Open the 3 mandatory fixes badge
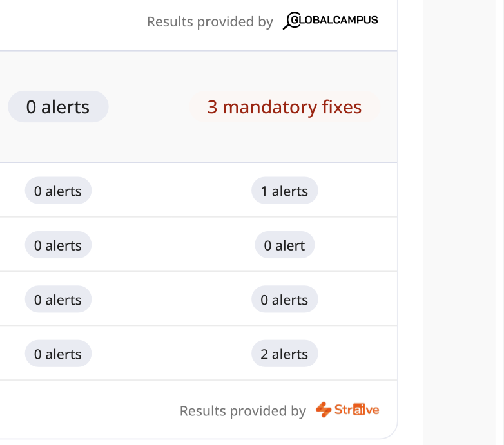The image size is (504, 445). (284, 107)
